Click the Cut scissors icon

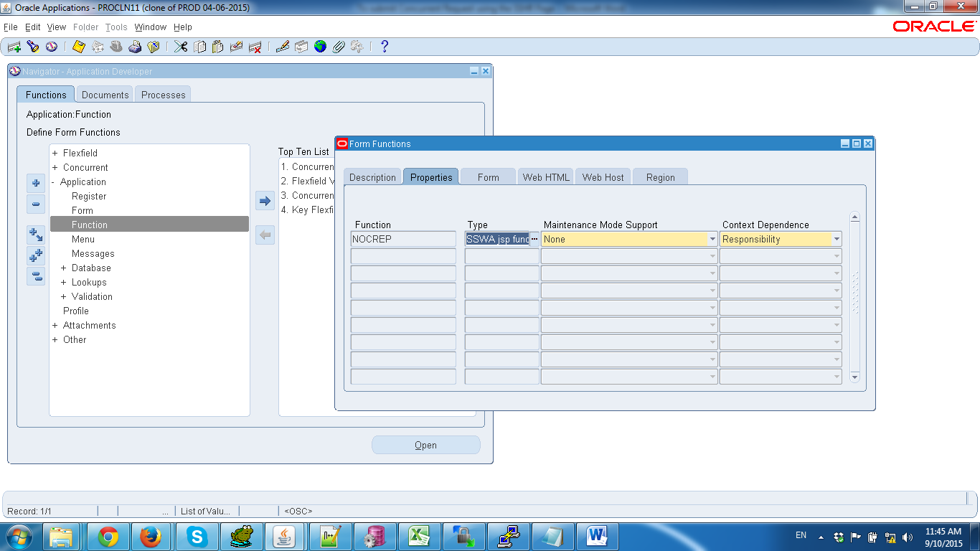point(180,47)
